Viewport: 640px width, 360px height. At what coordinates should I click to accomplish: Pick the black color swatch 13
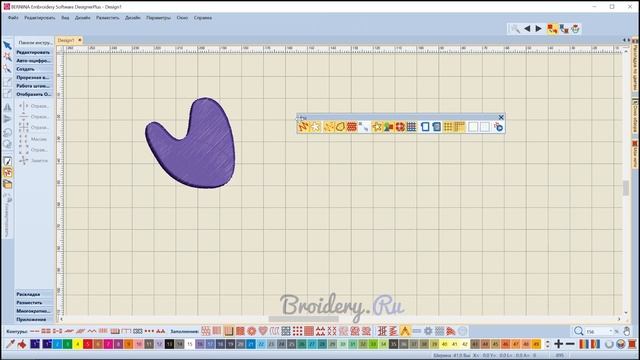pyautogui.click(x=169, y=344)
